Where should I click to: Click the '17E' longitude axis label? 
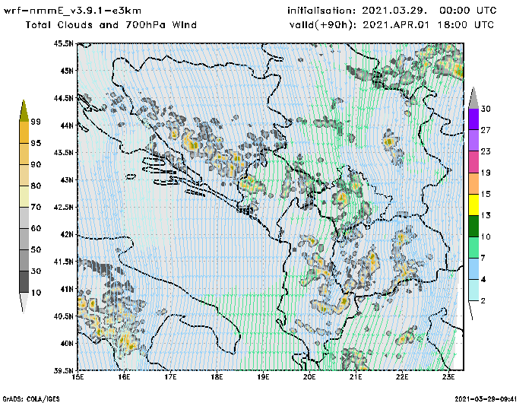point(170,377)
